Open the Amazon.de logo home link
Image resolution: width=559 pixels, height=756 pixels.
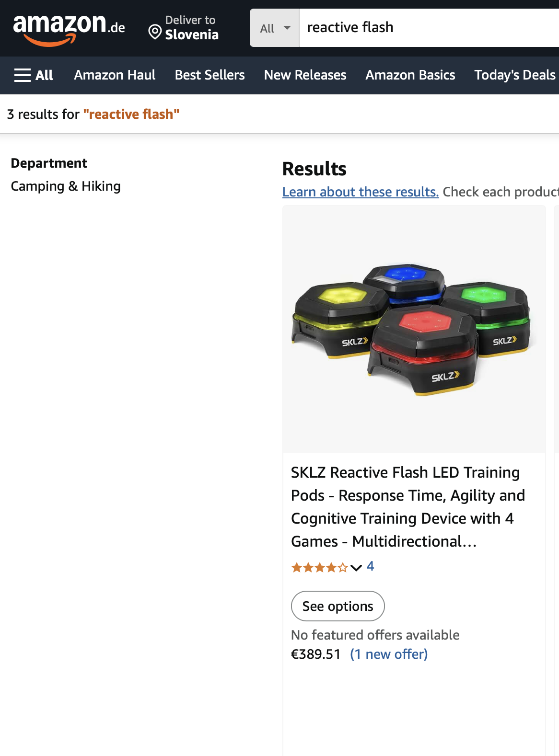pyautogui.click(x=69, y=29)
